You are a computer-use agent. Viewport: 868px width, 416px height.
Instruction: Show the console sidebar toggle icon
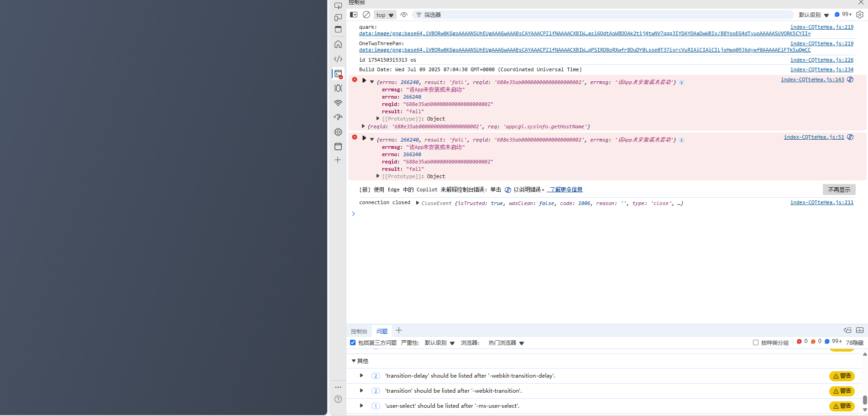354,15
